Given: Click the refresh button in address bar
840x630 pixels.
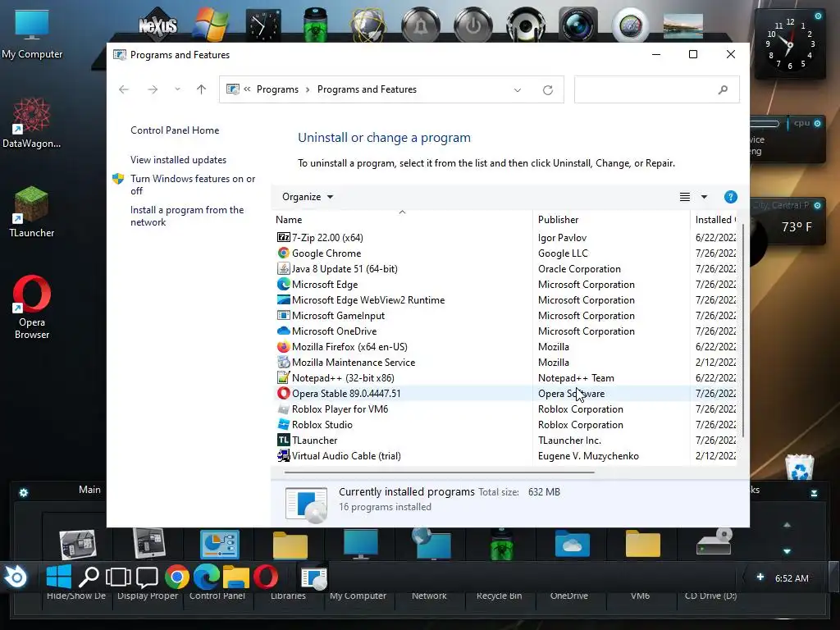Looking at the screenshot, I should (547, 89).
